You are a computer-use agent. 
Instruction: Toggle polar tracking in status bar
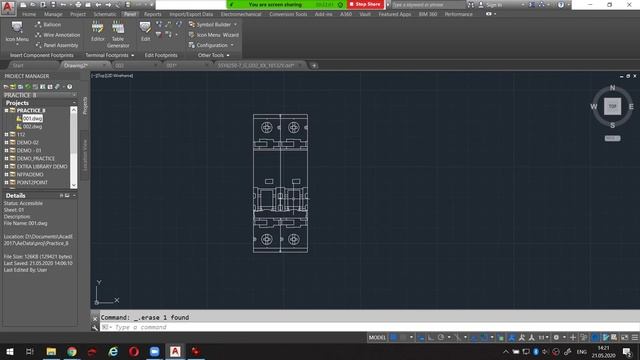(x=441, y=338)
